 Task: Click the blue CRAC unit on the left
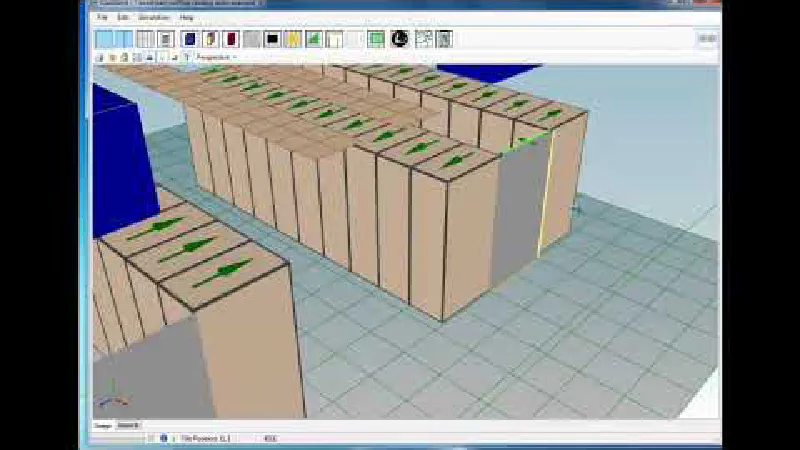124,163
